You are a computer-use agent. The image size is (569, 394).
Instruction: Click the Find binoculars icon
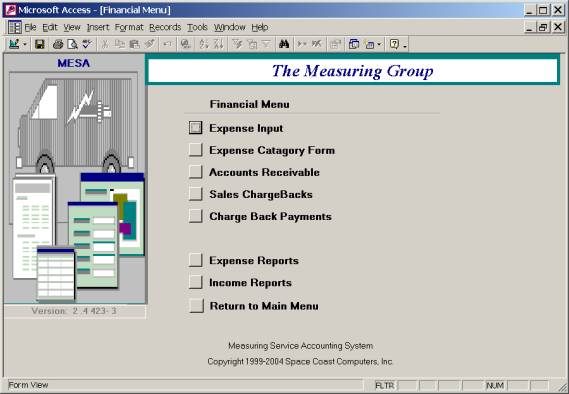(284, 44)
